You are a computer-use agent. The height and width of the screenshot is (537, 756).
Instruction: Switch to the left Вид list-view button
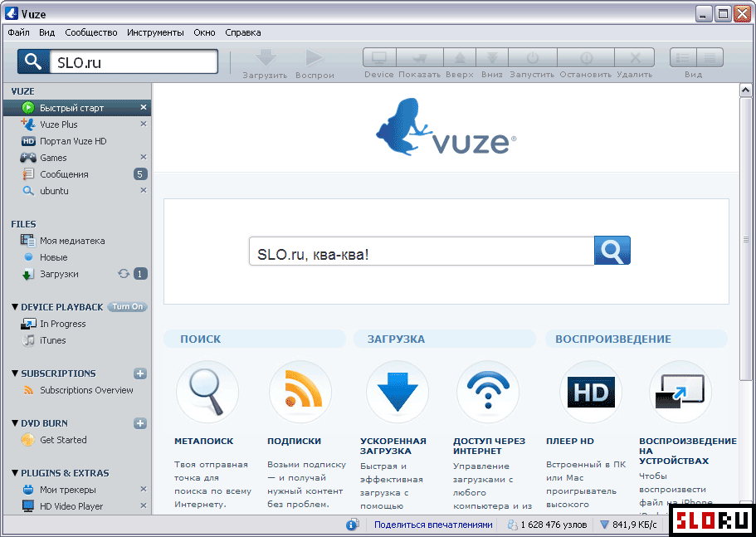[683, 58]
